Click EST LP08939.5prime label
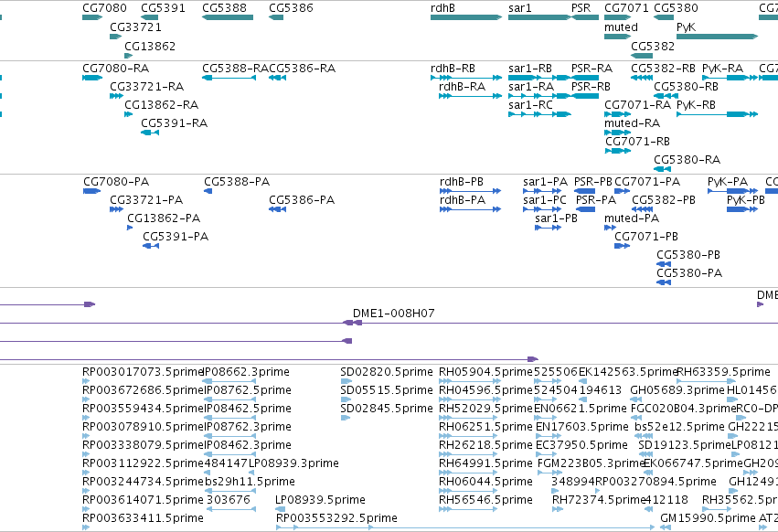The width and height of the screenshot is (778, 532). (x=321, y=500)
